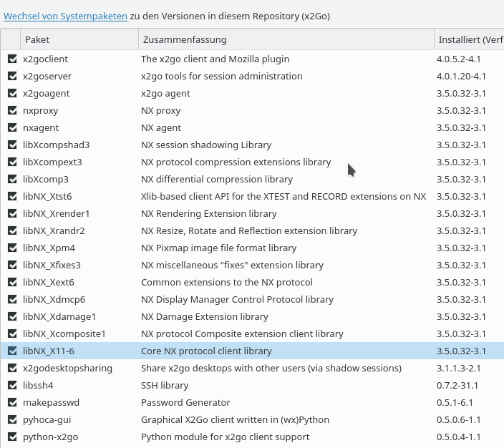Toggle the libssh4 checkbox
Image resolution: width=504 pixels, height=448 pixels.
pos(12,385)
